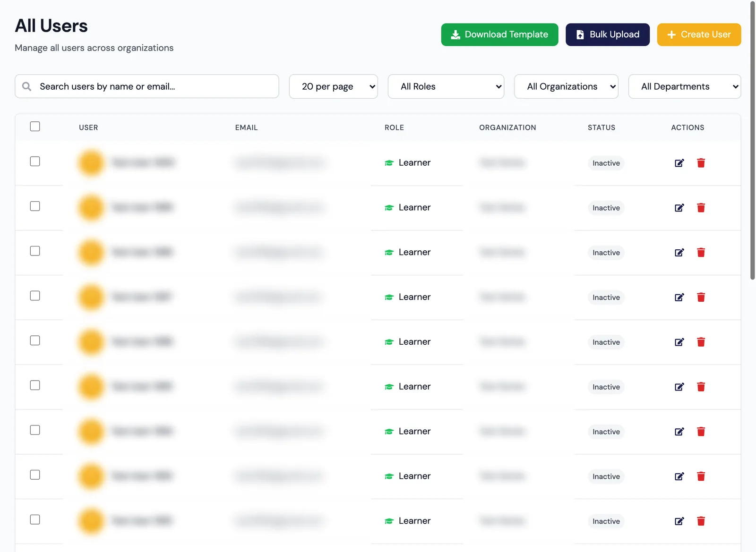Click the Create User button
Viewport: 756px width, 552px height.
[x=699, y=34]
